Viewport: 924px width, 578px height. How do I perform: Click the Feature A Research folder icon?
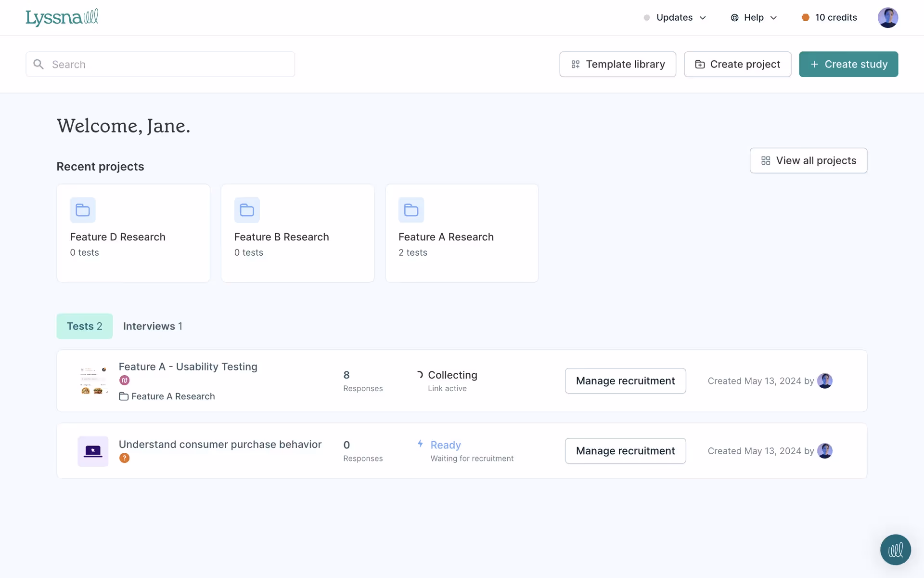[x=411, y=210]
